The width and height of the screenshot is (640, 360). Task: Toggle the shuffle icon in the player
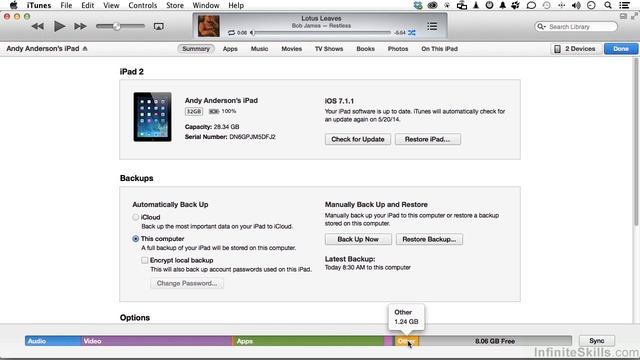point(411,33)
